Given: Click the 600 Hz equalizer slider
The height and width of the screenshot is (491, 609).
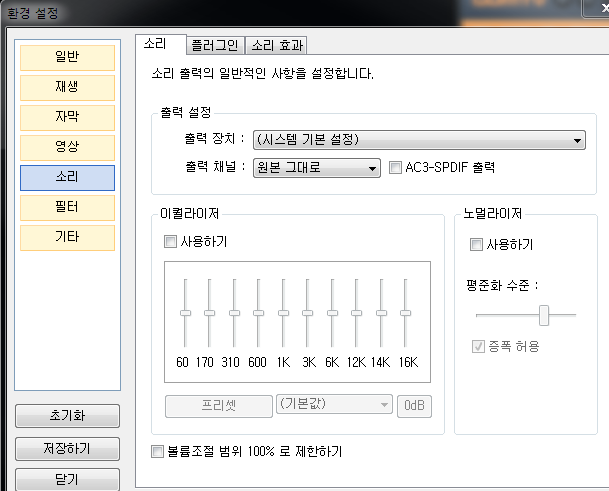Looking at the screenshot, I should coord(258,313).
